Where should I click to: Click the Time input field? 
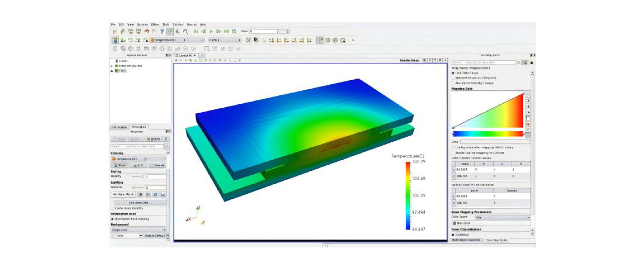264,31
